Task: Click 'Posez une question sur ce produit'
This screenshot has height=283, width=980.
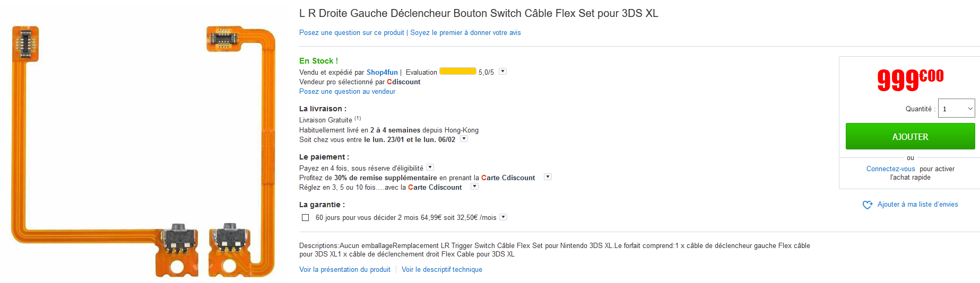Action: pos(351,33)
